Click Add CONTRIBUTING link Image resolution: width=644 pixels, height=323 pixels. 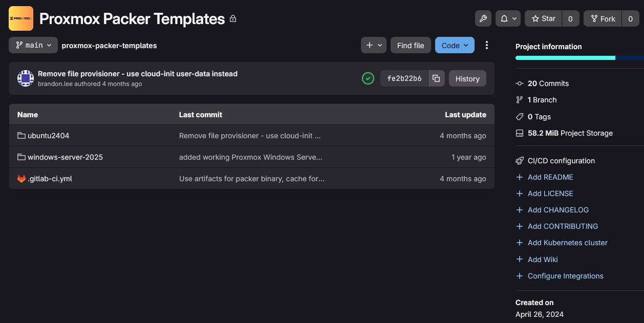[563, 226]
